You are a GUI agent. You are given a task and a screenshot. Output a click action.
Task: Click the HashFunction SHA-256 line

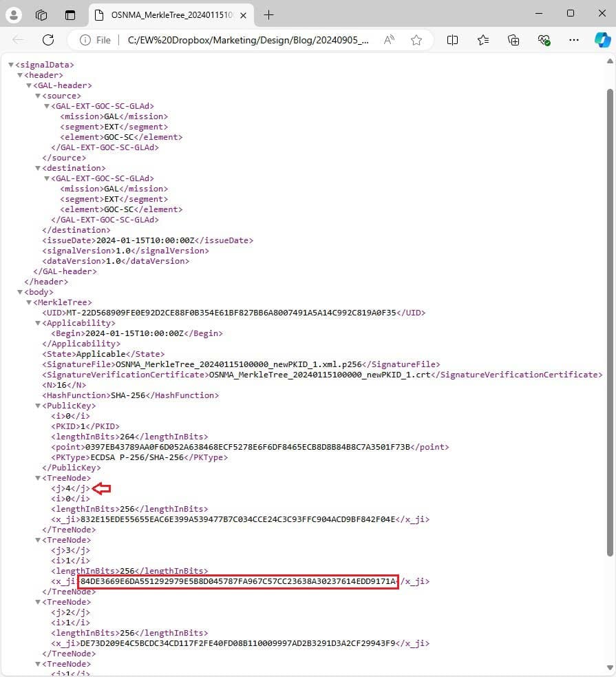click(130, 395)
